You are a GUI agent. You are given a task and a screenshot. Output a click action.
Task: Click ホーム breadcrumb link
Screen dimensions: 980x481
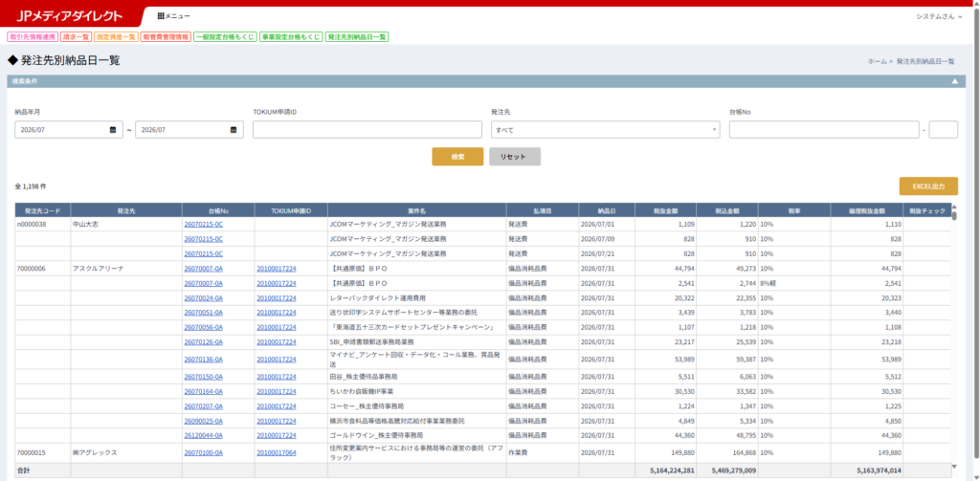pyautogui.click(x=877, y=61)
